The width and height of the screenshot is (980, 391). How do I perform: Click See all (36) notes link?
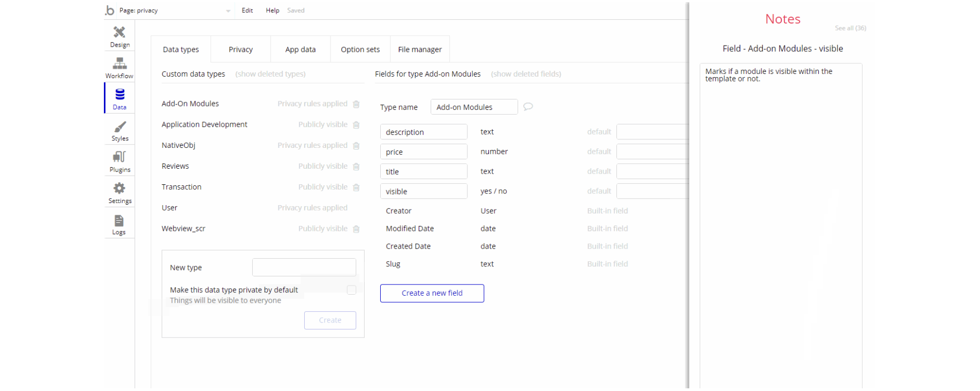850,28
